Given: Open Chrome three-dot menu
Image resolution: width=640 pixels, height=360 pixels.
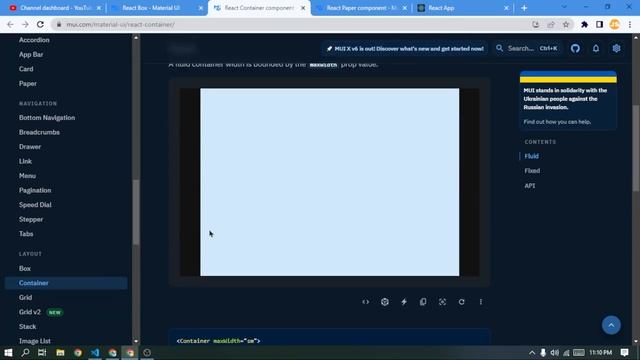Looking at the screenshot, I should point(630,24).
